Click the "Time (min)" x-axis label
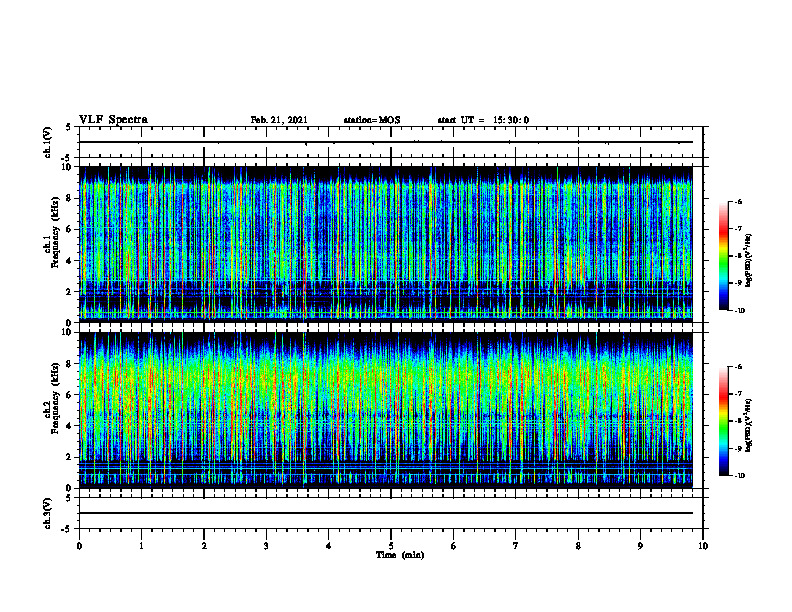This screenshot has width=792, height=612. coord(400,555)
